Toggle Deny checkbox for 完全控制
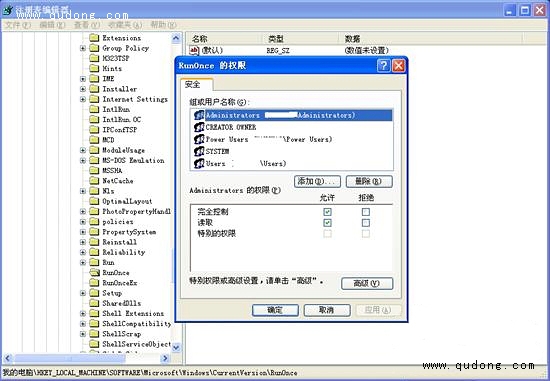This screenshot has width=550, height=381. click(x=365, y=212)
